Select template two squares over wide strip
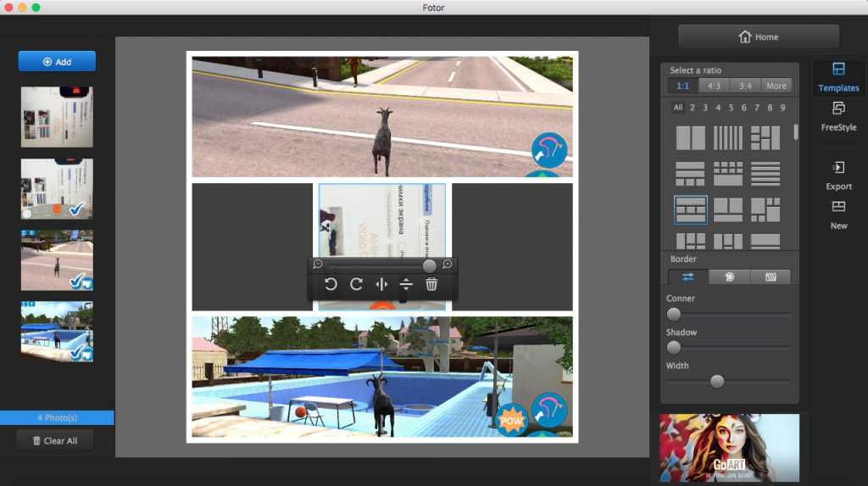The height and width of the screenshot is (486, 868). 728,210
